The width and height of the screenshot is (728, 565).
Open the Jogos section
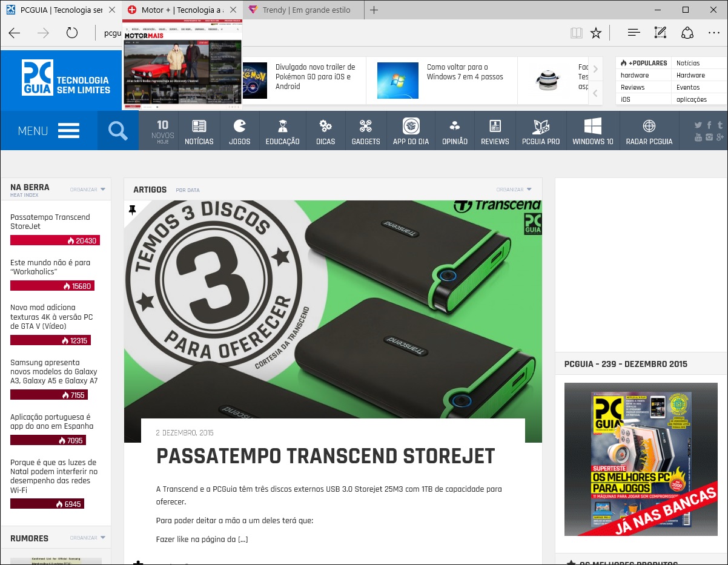240,131
